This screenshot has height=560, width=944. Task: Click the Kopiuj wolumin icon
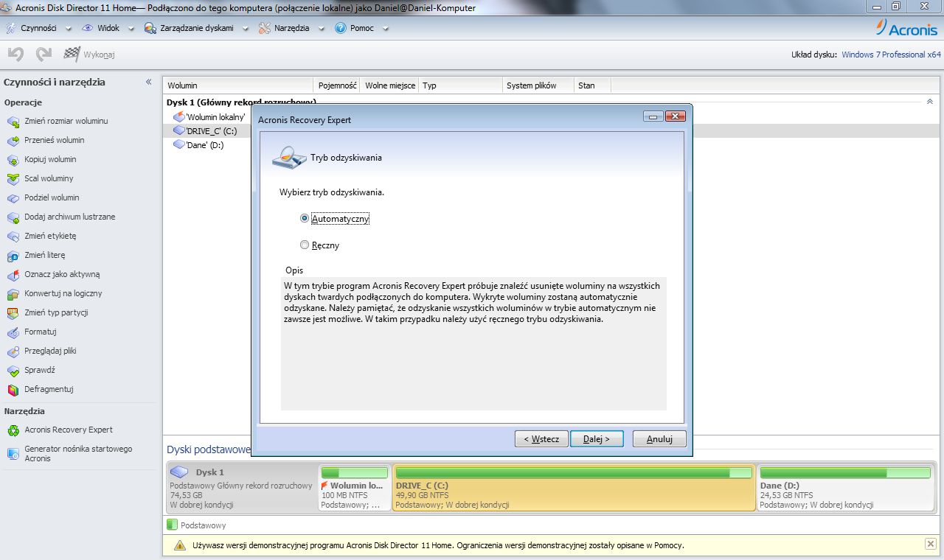[13, 160]
